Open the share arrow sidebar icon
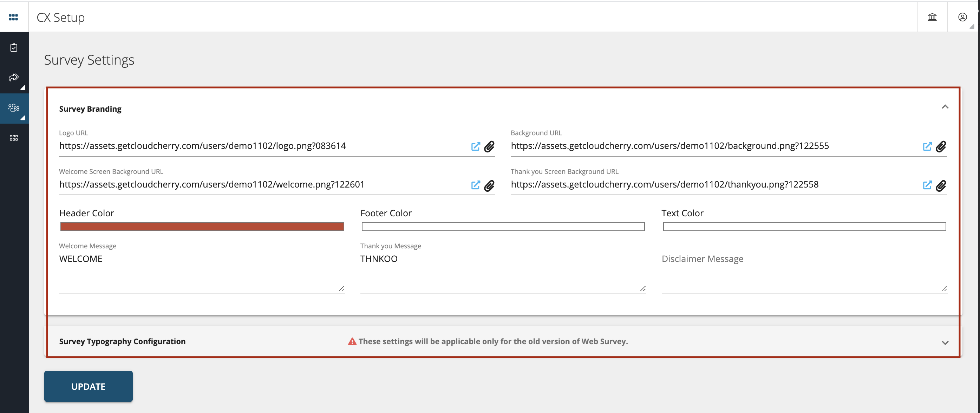Screen dimensions: 980x413 click(14, 78)
